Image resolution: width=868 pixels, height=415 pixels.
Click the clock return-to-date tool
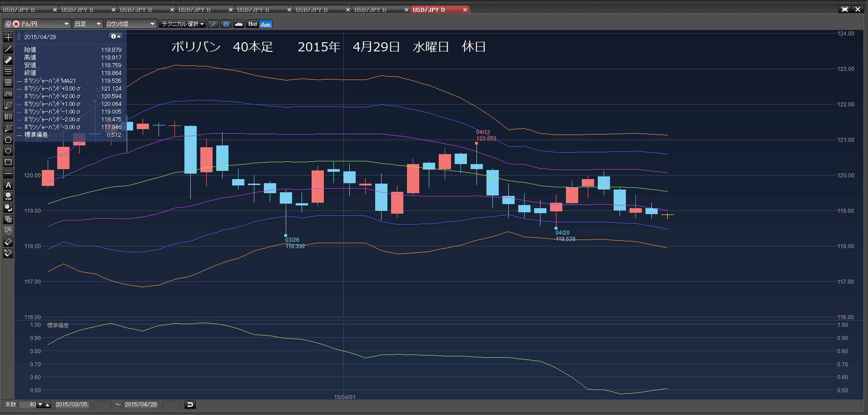(x=8, y=208)
